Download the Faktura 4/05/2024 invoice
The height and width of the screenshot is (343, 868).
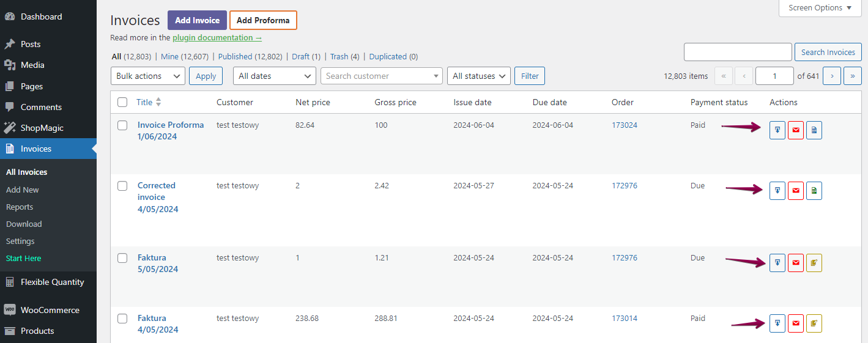point(777,323)
